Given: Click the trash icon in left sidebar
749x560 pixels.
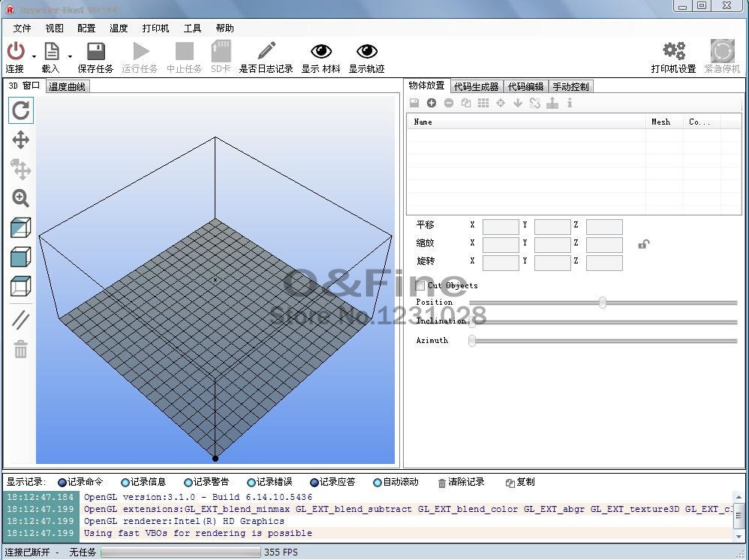Looking at the screenshot, I should click(21, 349).
